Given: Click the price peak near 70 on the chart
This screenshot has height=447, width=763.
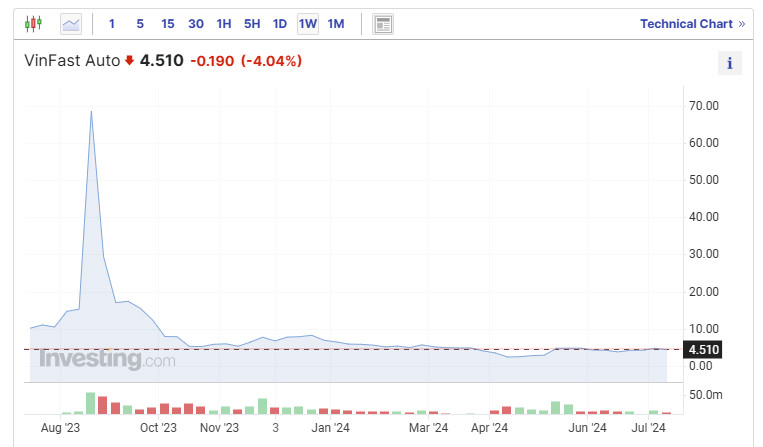Looking at the screenshot, I should [91, 112].
